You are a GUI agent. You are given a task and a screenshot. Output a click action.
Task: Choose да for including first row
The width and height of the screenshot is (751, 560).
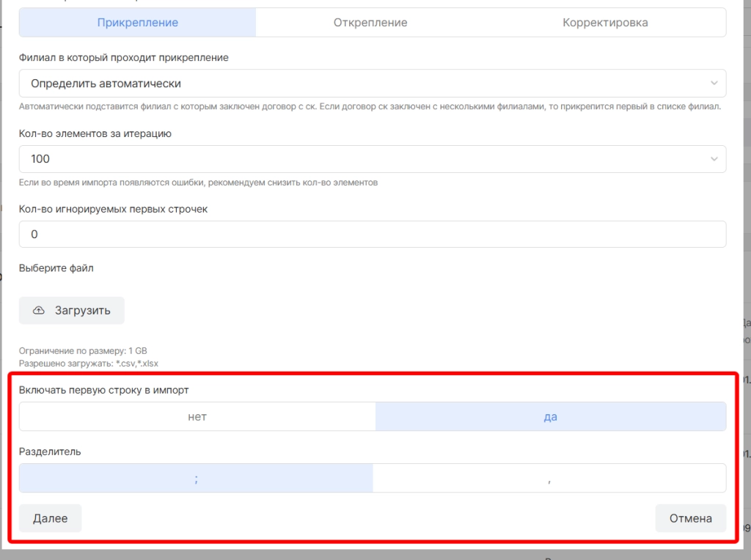[550, 416]
